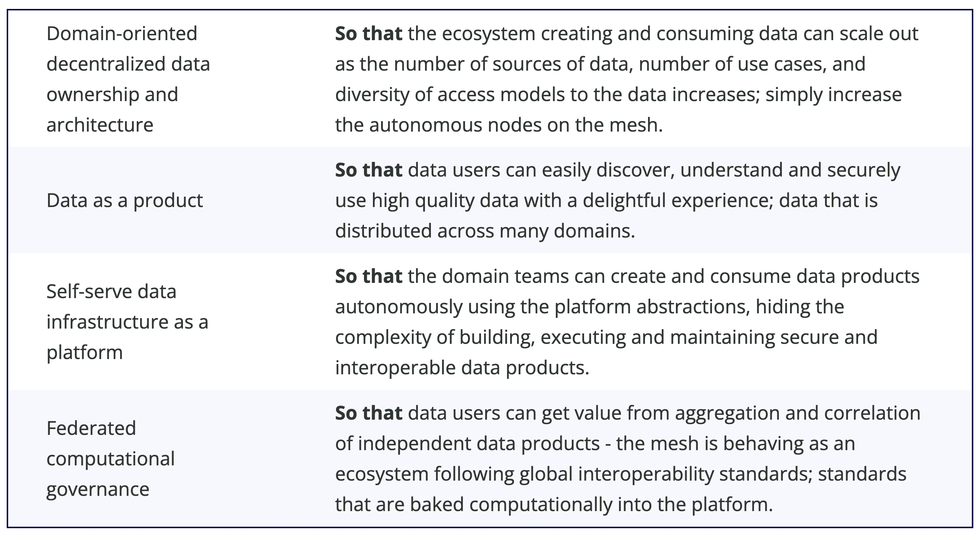
Task: Click the phrase "aggregation and correlation"
Action: (797, 413)
